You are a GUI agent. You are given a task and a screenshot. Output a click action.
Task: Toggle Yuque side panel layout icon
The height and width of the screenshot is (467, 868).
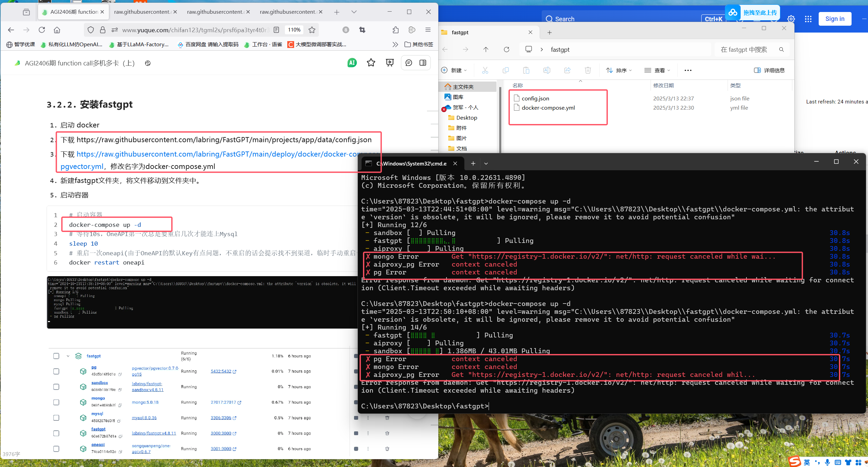(423, 63)
